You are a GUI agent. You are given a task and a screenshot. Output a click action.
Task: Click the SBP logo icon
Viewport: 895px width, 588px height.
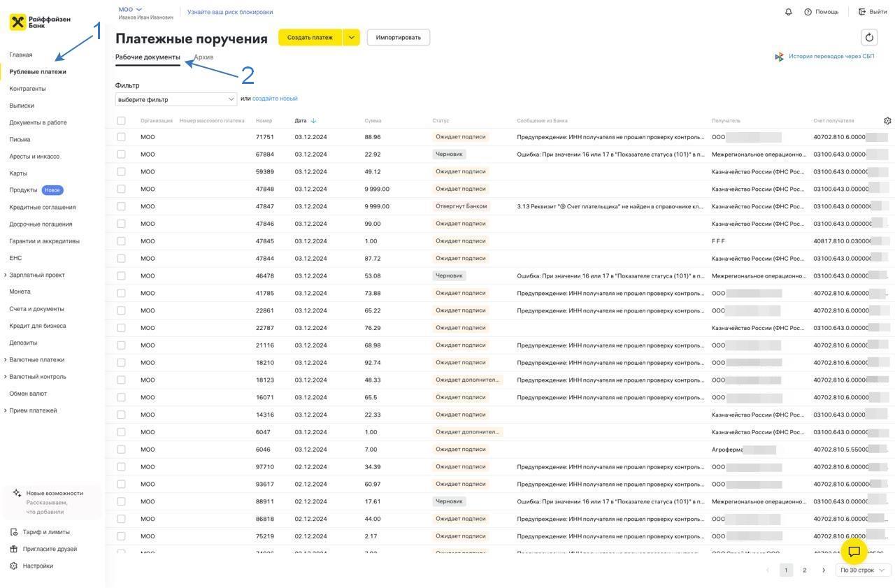click(780, 57)
